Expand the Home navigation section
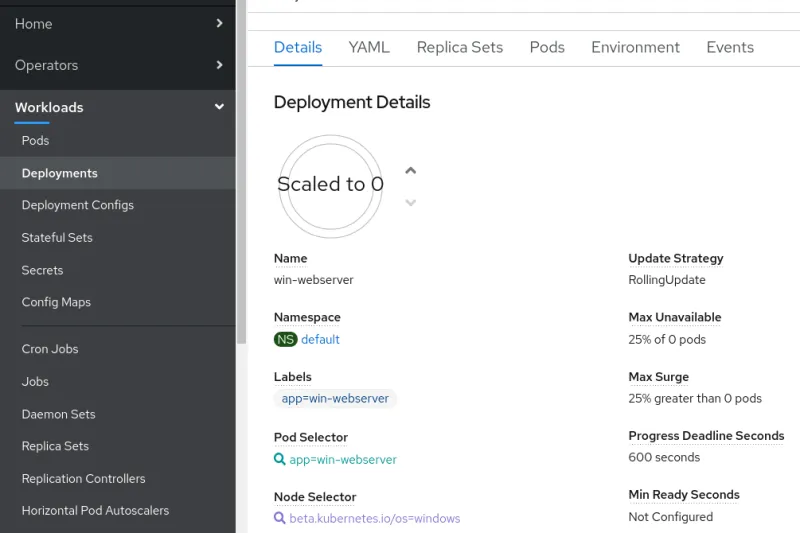The height and width of the screenshot is (533, 800). coord(219,23)
